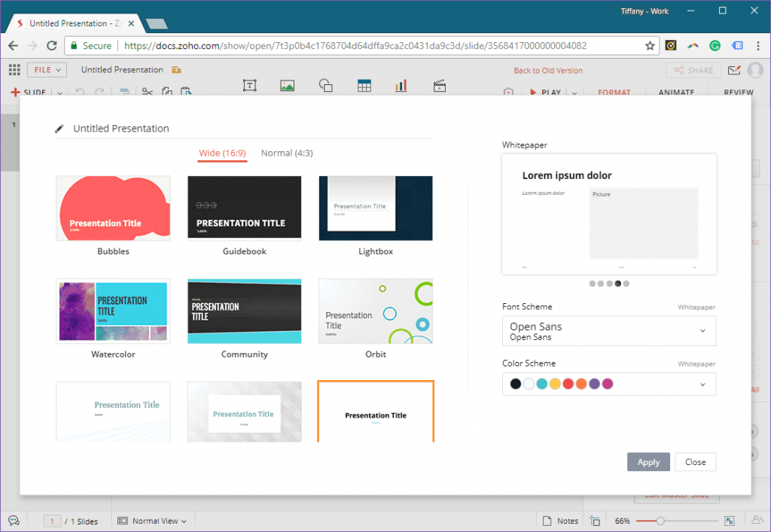This screenshot has width=771, height=532.
Task: Click the fit-to-screen zoom icon
Action: pos(729,520)
